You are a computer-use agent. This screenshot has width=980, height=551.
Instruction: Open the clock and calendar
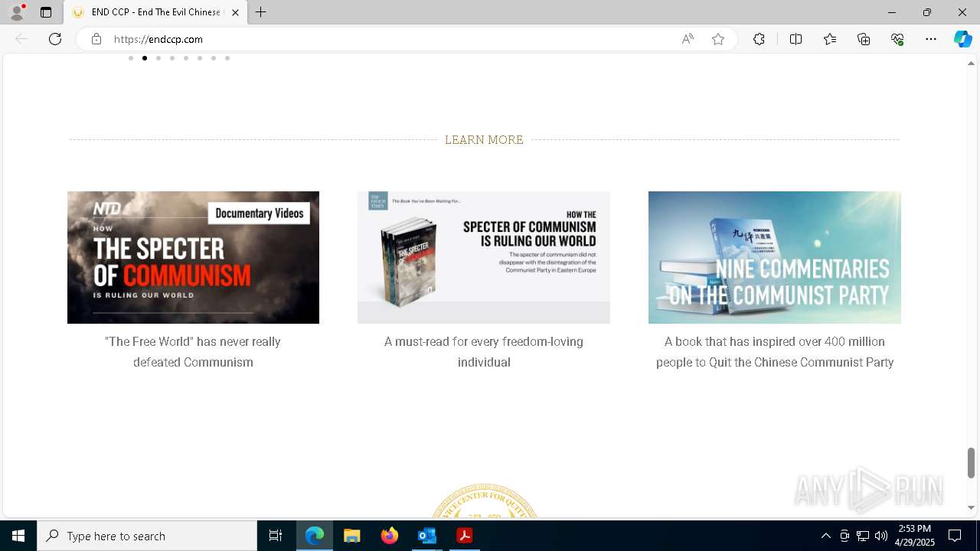(916, 536)
